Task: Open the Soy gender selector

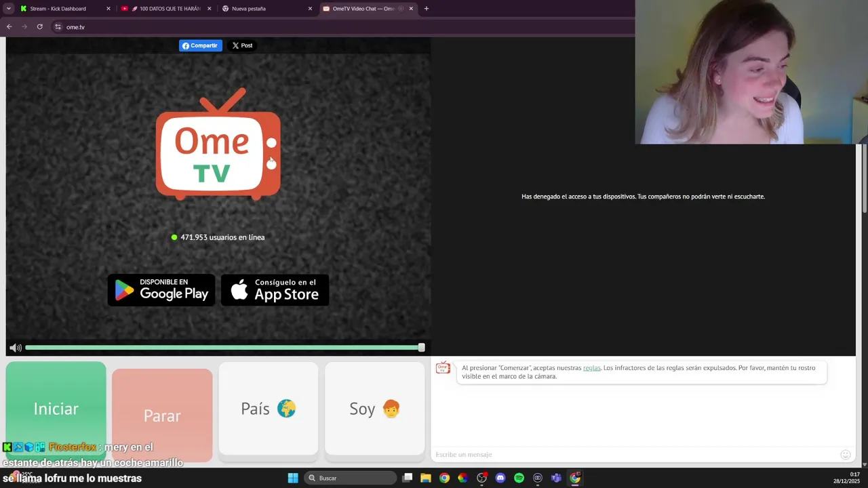Action: pyautogui.click(x=374, y=409)
